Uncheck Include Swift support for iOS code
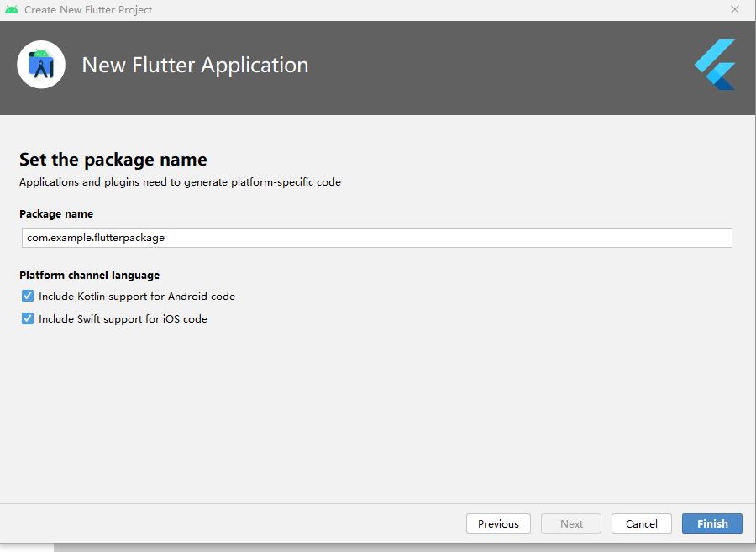The width and height of the screenshot is (756, 552). point(28,318)
